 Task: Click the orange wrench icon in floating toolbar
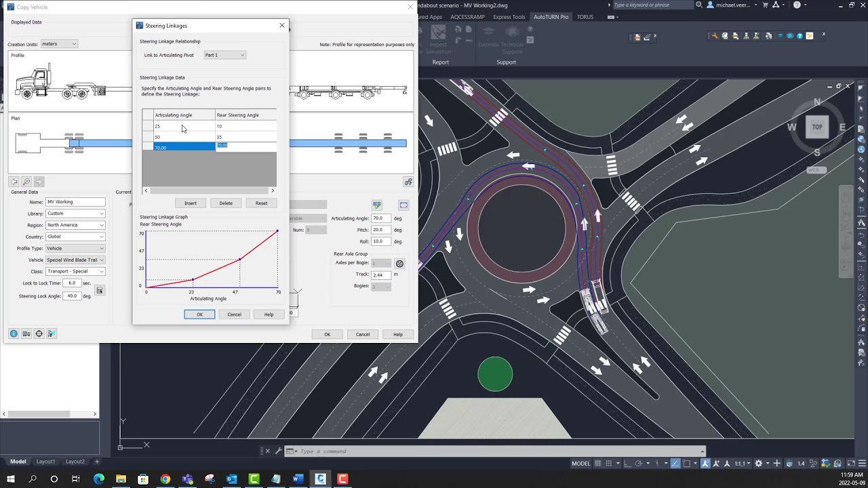[715, 36]
